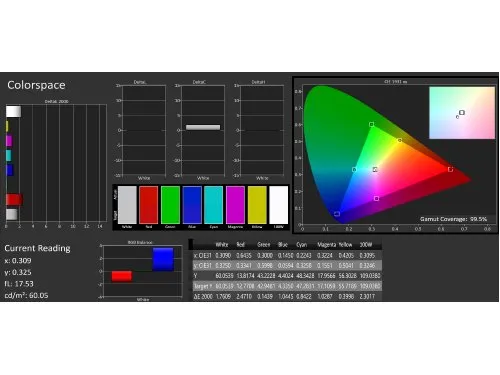Select the Magenta color swatch
Viewport: 500px width, 375px height.
coord(235,205)
